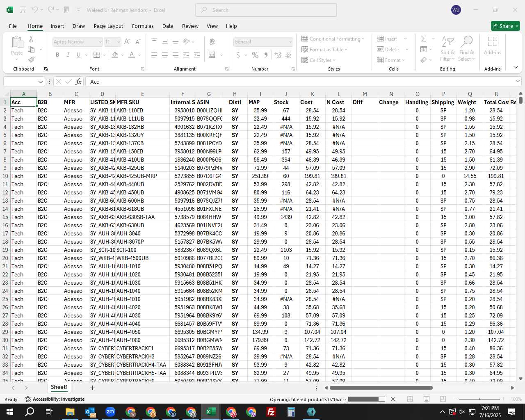The width and height of the screenshot is (525, 420).
Task: Click the horizontal scrollbar thumb
Action: pyautogui.click(x=381, y=388)
